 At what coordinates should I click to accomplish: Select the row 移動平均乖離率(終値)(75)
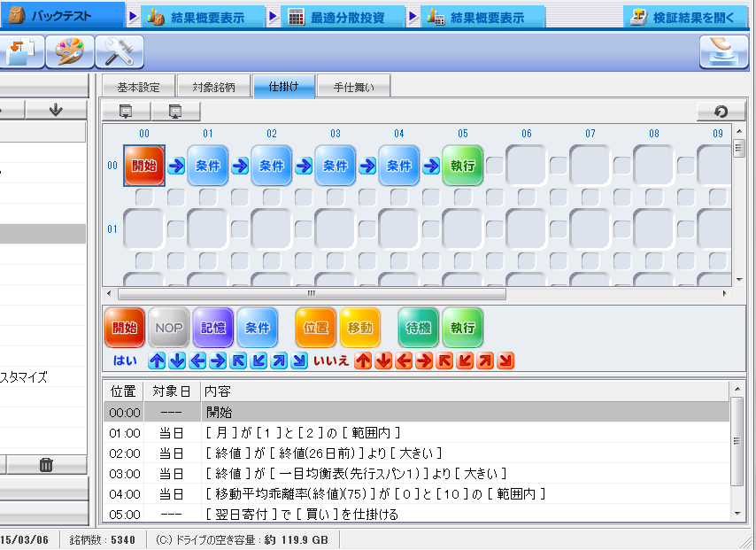point(417,493)
